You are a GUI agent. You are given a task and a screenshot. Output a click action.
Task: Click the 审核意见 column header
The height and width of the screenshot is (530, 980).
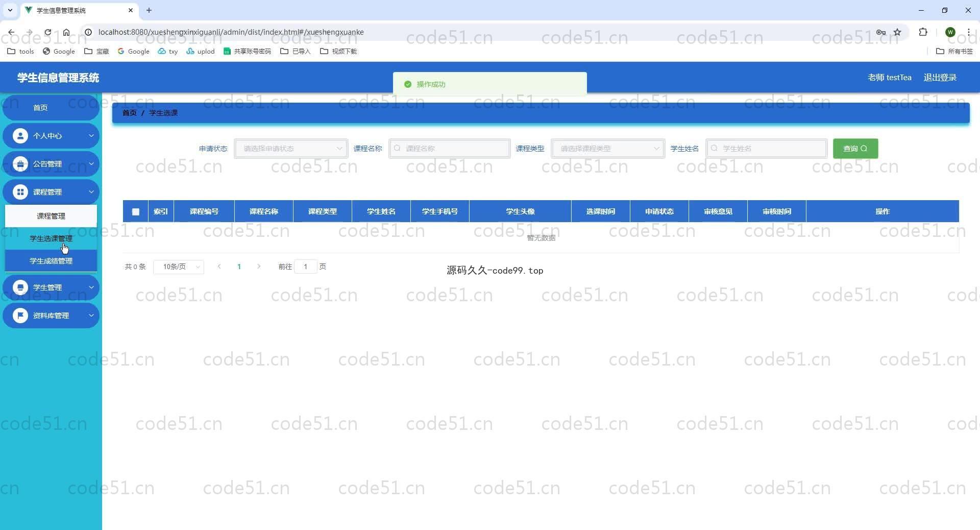(x=718, y=211)
